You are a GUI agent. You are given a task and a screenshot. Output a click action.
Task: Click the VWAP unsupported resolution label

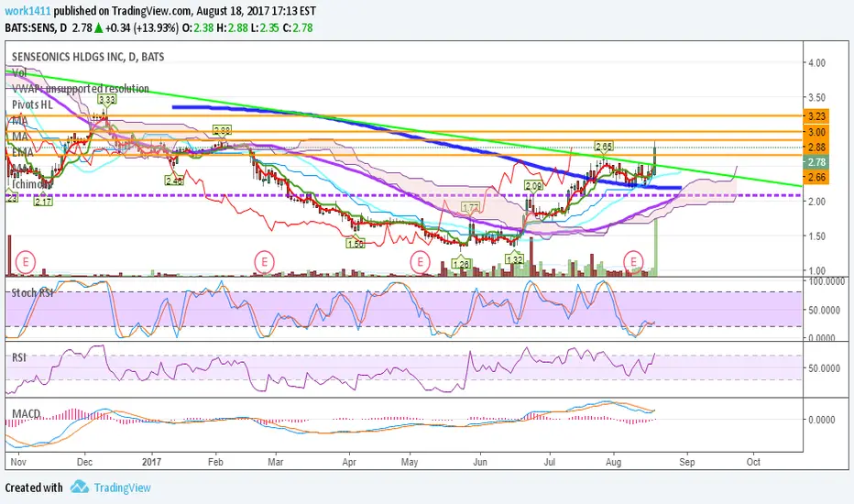[80, 88]
